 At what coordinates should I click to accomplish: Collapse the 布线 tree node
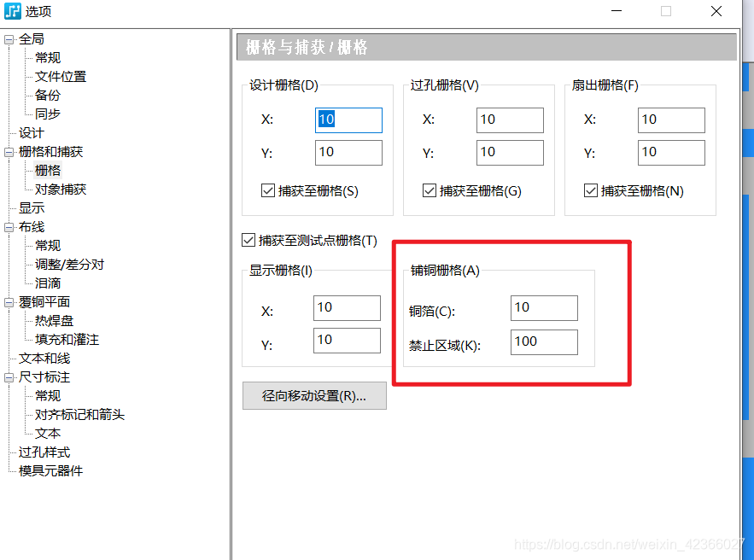pos(9,227)
